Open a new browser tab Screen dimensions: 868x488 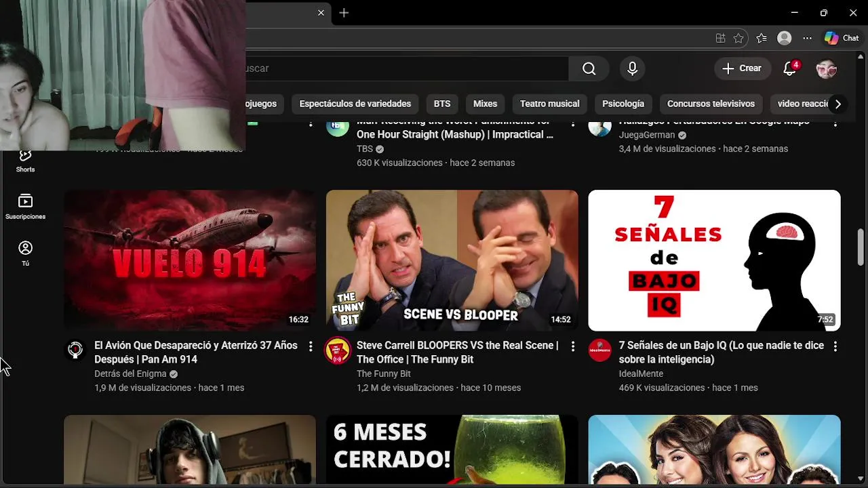coord(344,13)
